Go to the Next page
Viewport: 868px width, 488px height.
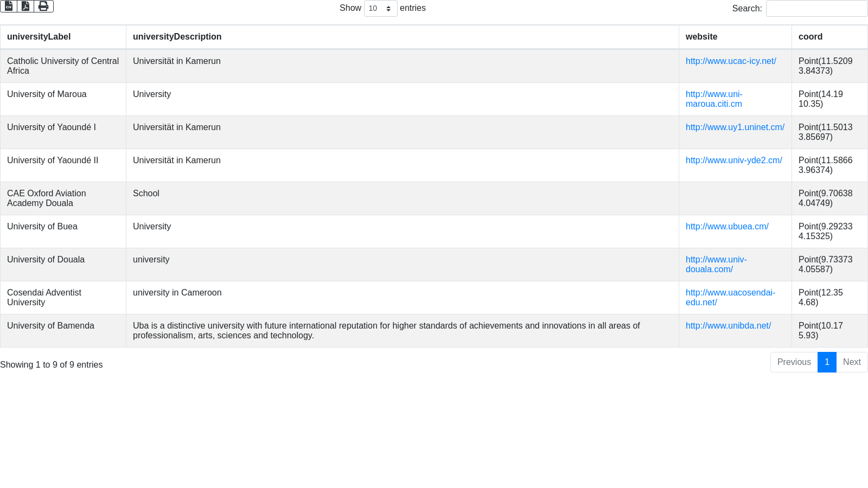[x=851, y=362]
